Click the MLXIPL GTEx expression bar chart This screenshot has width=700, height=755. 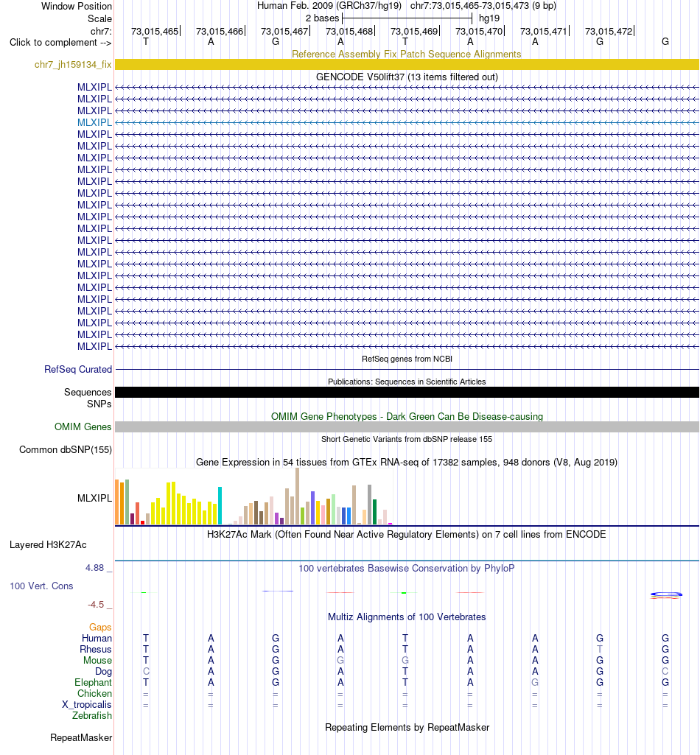click(x=254, y=496)
